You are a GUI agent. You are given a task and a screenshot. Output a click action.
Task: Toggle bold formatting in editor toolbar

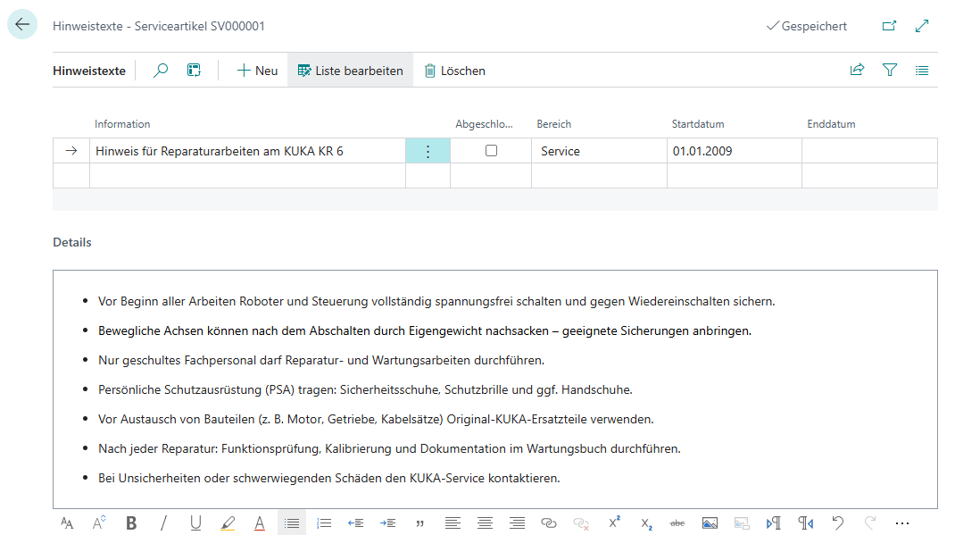pos(131,523)
